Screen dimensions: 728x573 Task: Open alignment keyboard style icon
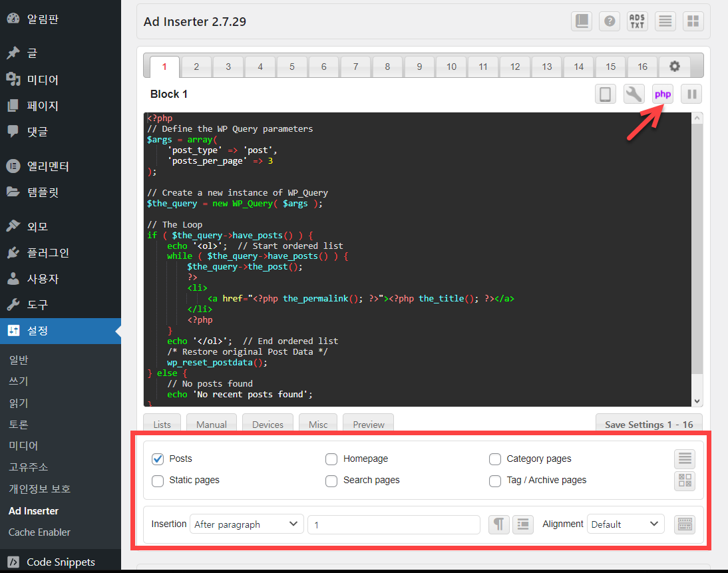[x=685, y=524]
